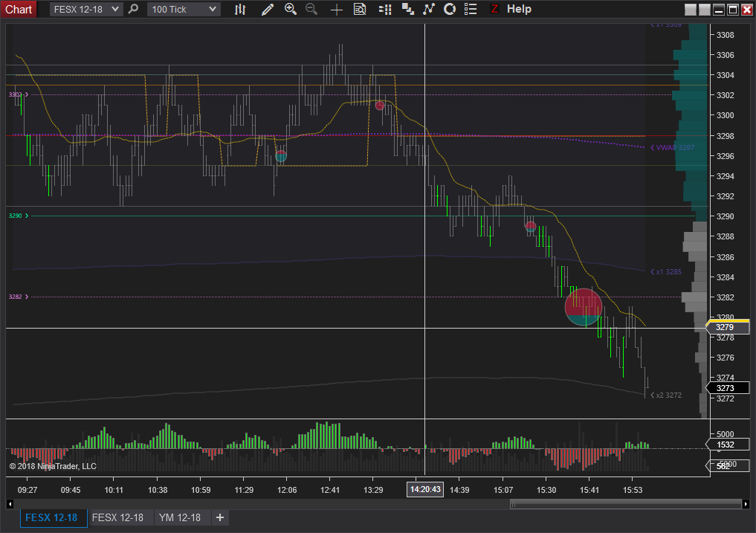Add a new chart tab with plus
Viewport: 756px width, 533px height.
[x=220, y=517]
